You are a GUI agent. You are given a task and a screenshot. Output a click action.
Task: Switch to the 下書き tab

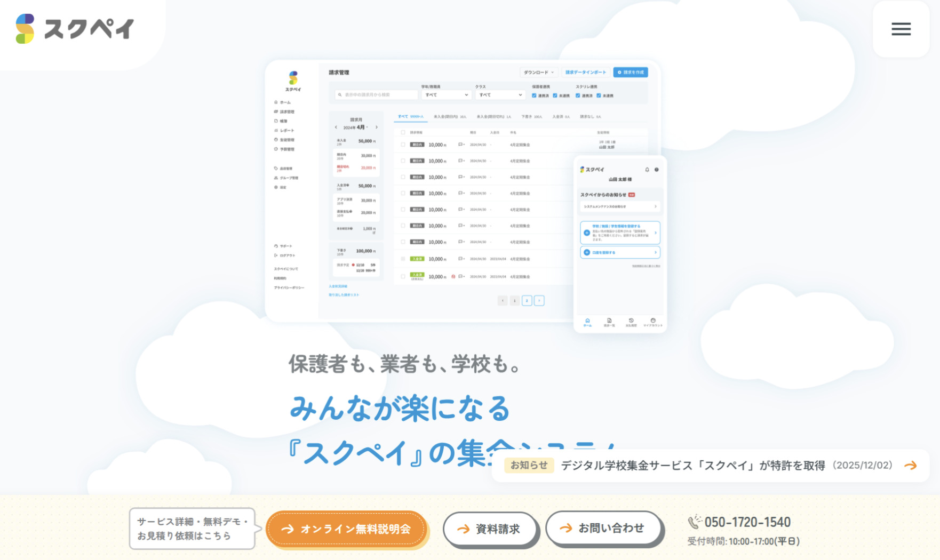[531, 116]
